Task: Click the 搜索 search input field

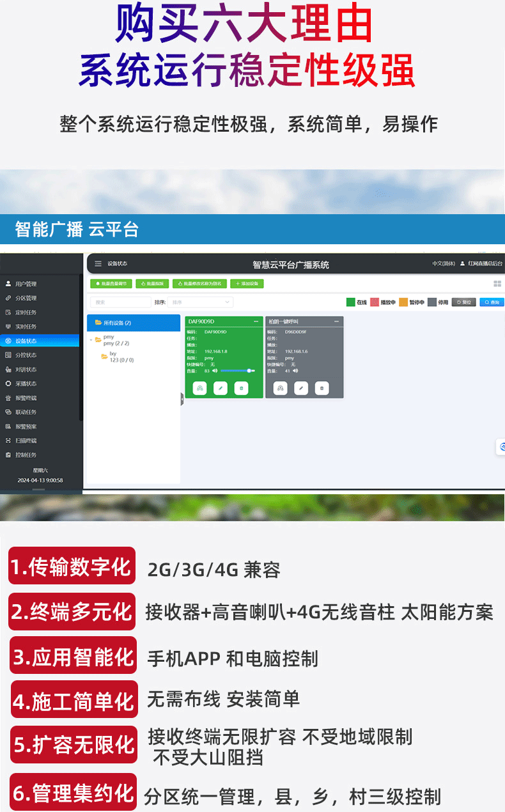Action: pos(120,302)
